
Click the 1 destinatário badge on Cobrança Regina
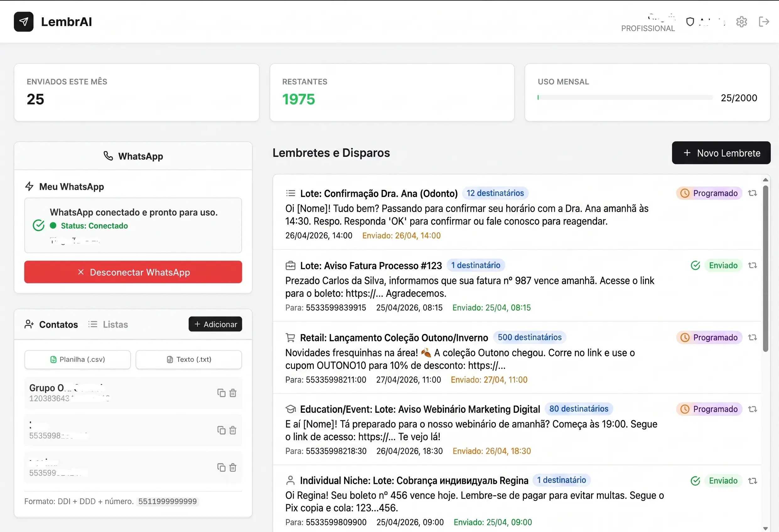pyautogui.click(x=561, y=480)
